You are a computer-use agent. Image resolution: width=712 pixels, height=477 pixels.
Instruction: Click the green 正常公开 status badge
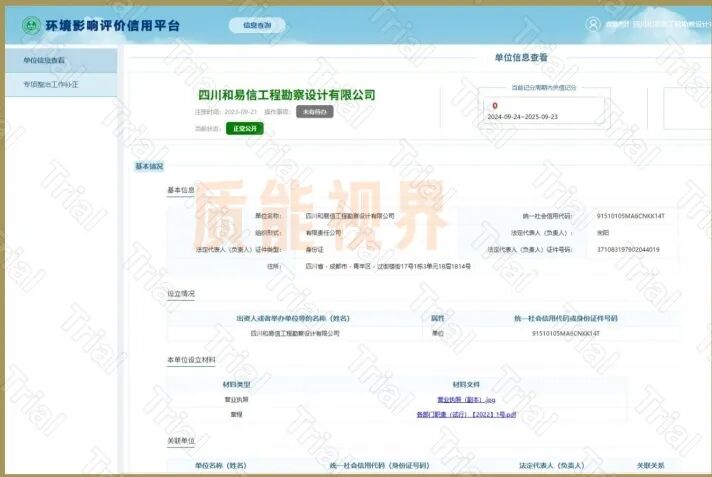pos(244,128)
